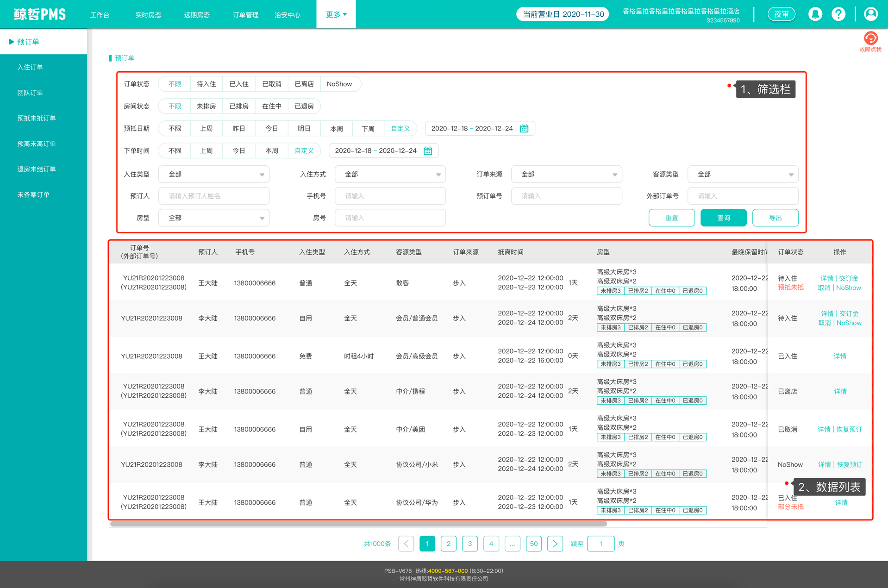
Task: Go to page 50
Action: (534, 544)
